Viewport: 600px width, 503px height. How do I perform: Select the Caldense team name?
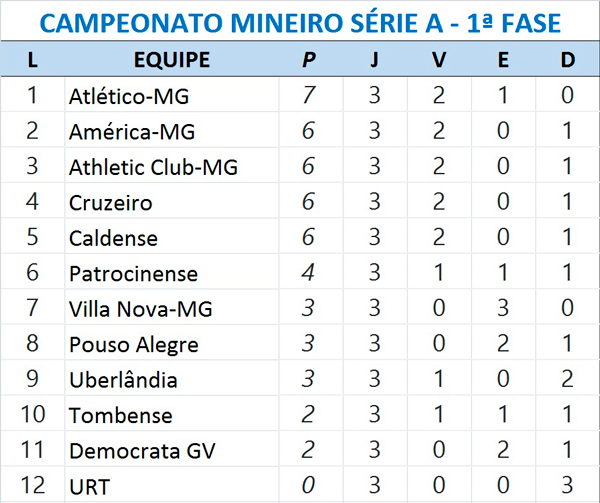tap(113, 238)
